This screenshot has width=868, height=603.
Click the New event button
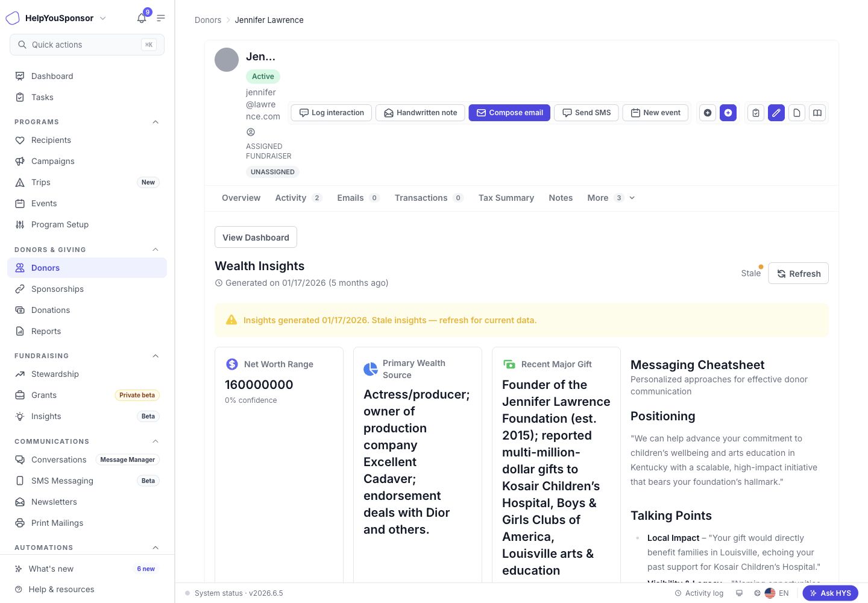click(655, 113)
